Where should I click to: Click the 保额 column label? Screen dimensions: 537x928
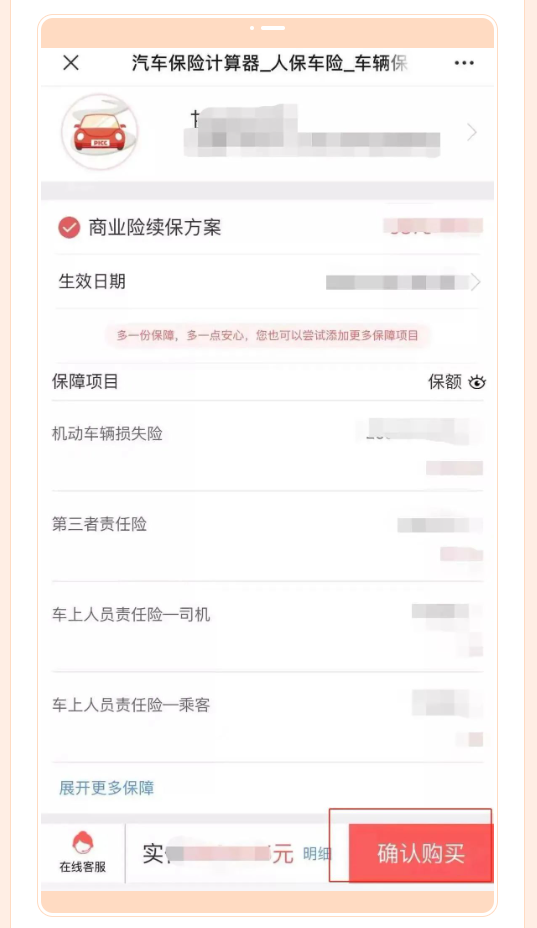click(x=445, y=382)
